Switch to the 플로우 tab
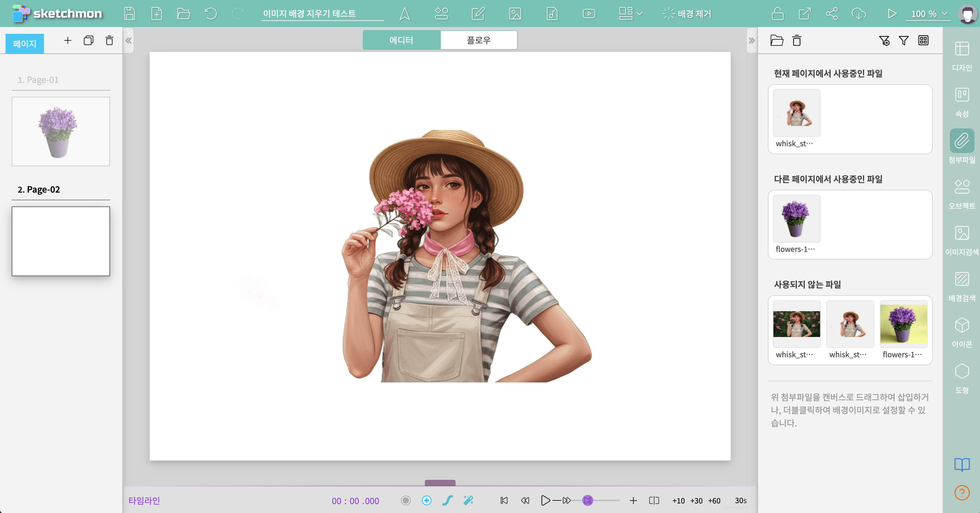This screenshot has height=513, width=980. (478, 40)
